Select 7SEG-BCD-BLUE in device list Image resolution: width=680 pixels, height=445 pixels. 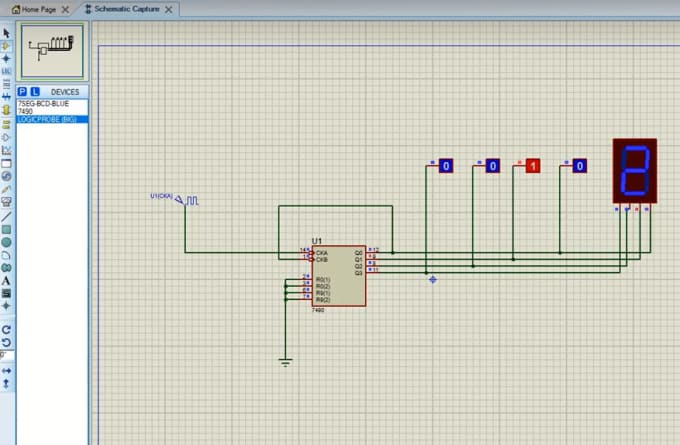tap(52, 104)
